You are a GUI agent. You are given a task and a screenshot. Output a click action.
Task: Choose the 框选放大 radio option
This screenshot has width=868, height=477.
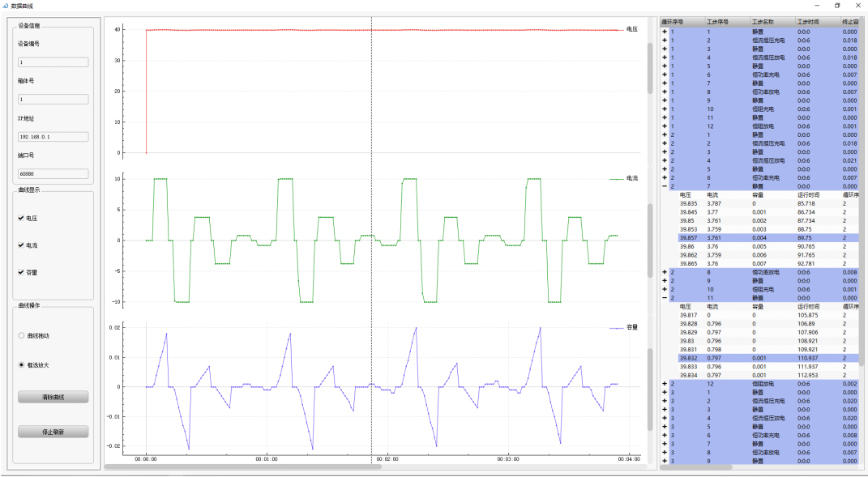tap(21, 365)
